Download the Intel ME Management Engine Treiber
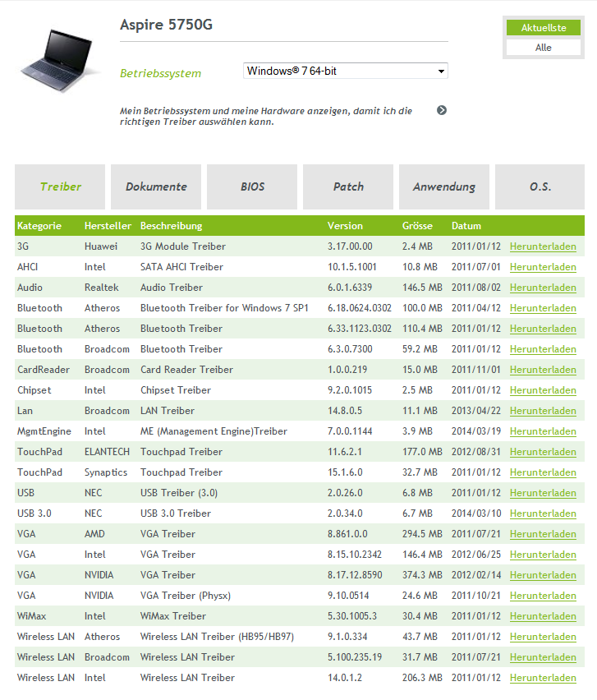Viewport: 597px width, 700px height. tap(543, 431)
